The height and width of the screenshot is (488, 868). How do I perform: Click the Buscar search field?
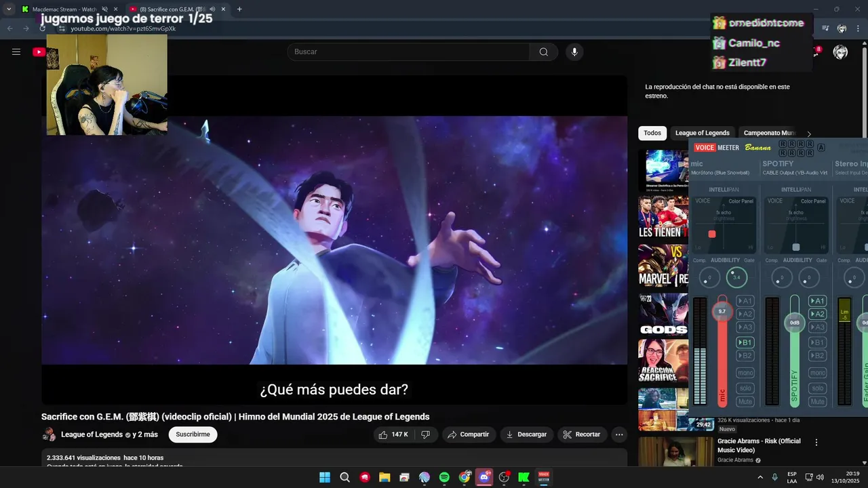coord(408,52)
